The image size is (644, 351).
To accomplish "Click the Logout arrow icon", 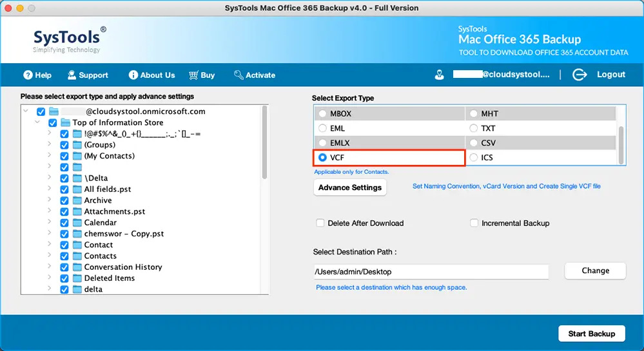I will [580, 75].
